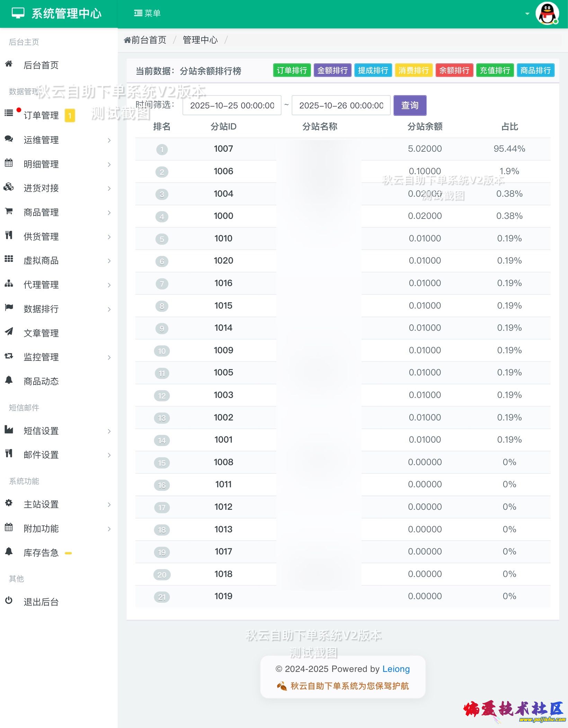The width and height of the screenshot is (568, 728).
Task: Toggle the sidebar with 菜单 button
Action: (147, 13)
